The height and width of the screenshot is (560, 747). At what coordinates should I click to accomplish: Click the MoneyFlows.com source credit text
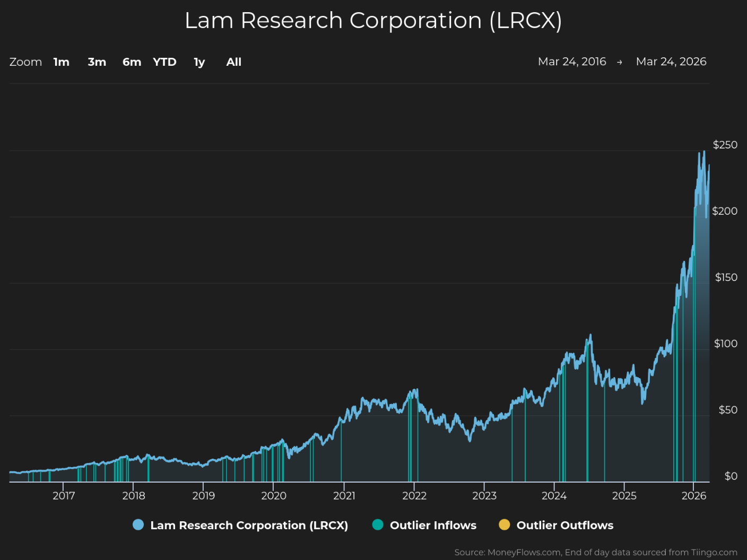(x=596, y=553)
